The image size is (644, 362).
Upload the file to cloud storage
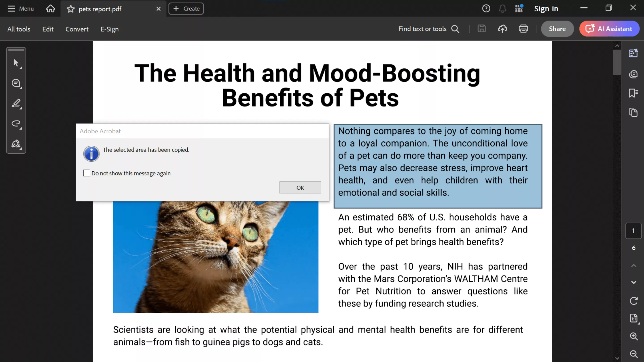pos(503,29)
